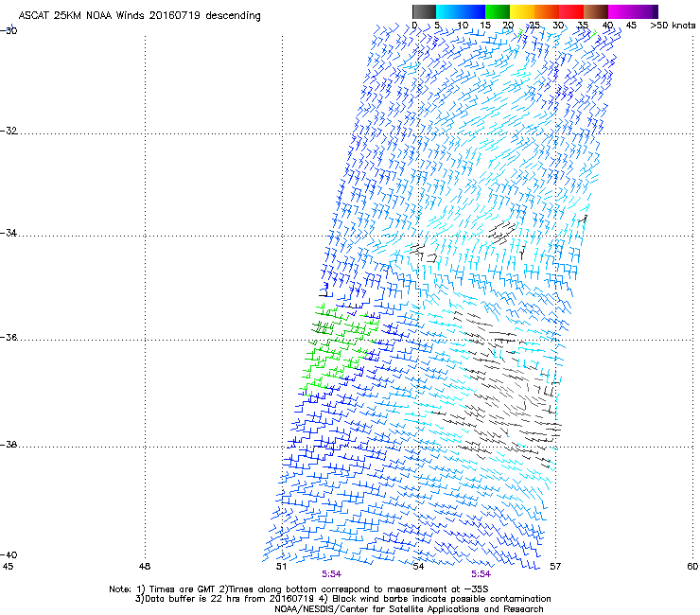This screenshot has height=615, width=700.
Task: Click the purple 5:54 time near longitude 55
Action: click(x=481, y=574)
